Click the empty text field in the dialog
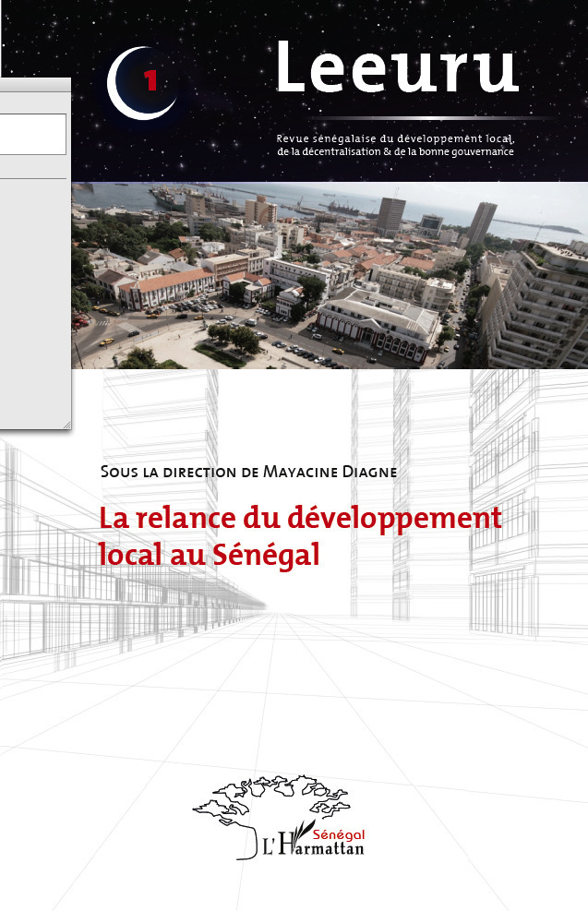588x911 pixels. click(31, 134)
